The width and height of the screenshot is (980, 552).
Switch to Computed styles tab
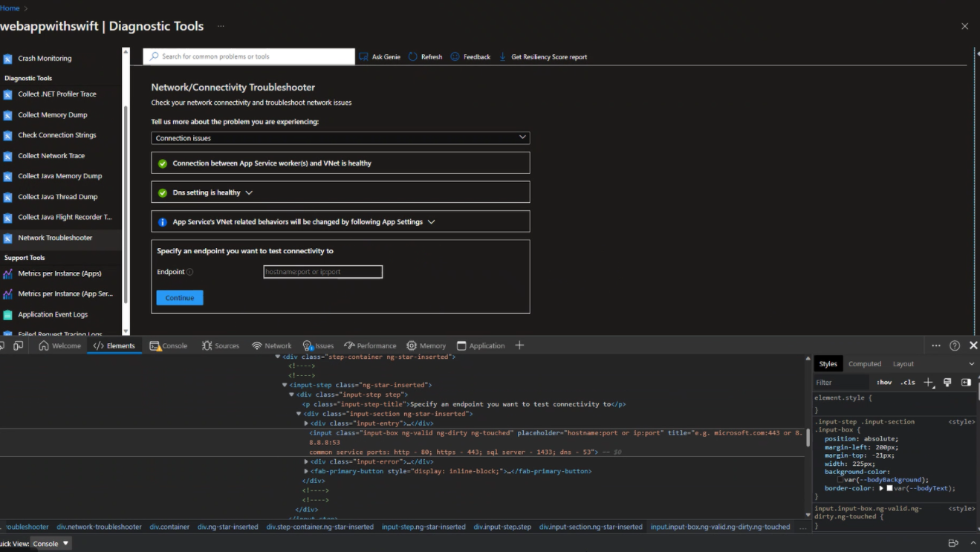click(x=865, y=364)
